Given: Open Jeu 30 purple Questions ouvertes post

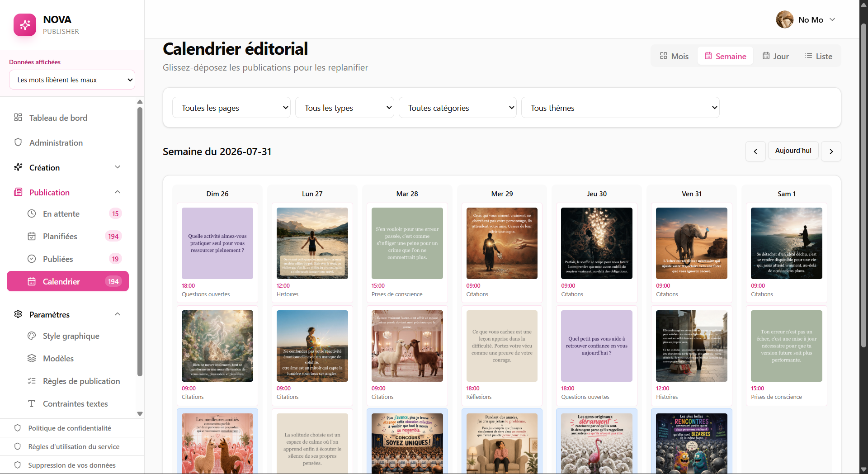Looking at the screenshot, I should point(597,346).
